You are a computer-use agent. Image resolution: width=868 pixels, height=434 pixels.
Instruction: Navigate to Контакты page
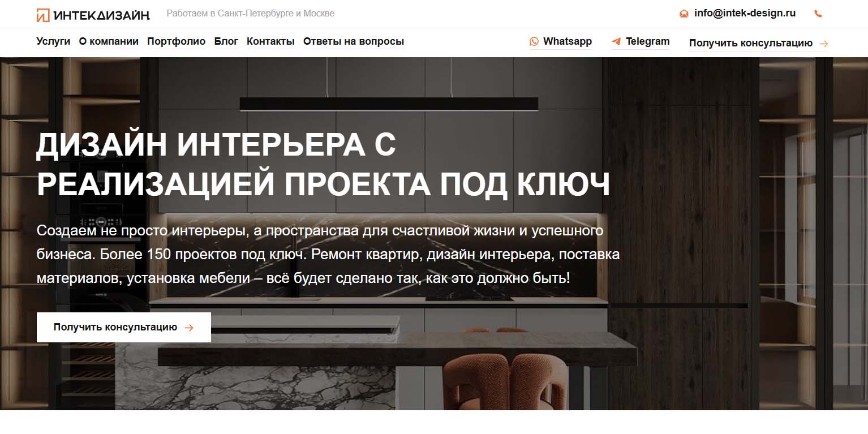click(270, 41)
